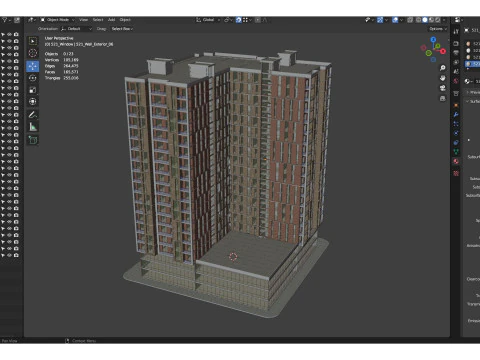This screenshot has height=360, width=480.
Task: Activate the combined Transform tool
Action: pyautogui.click(x=33, y=102)
